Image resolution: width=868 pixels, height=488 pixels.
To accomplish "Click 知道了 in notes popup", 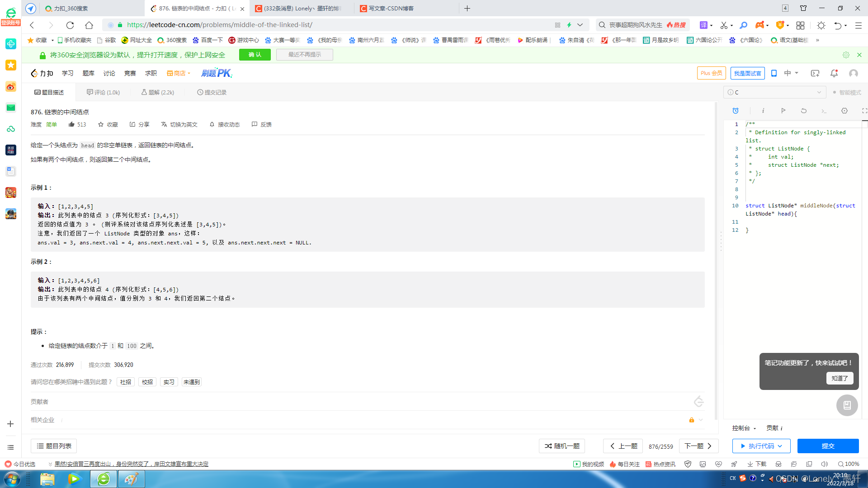I will (840, 378).
